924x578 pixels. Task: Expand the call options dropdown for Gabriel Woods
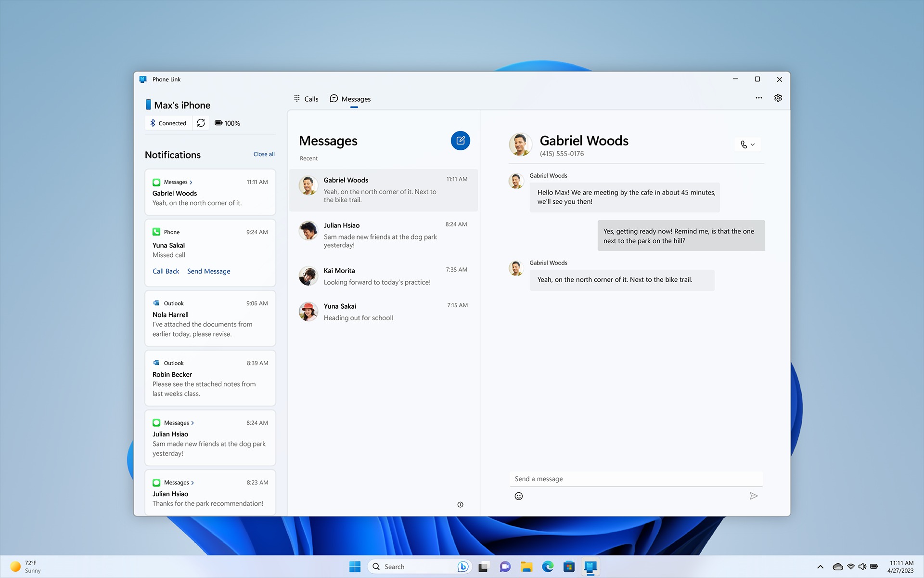(x=752, y=144)
